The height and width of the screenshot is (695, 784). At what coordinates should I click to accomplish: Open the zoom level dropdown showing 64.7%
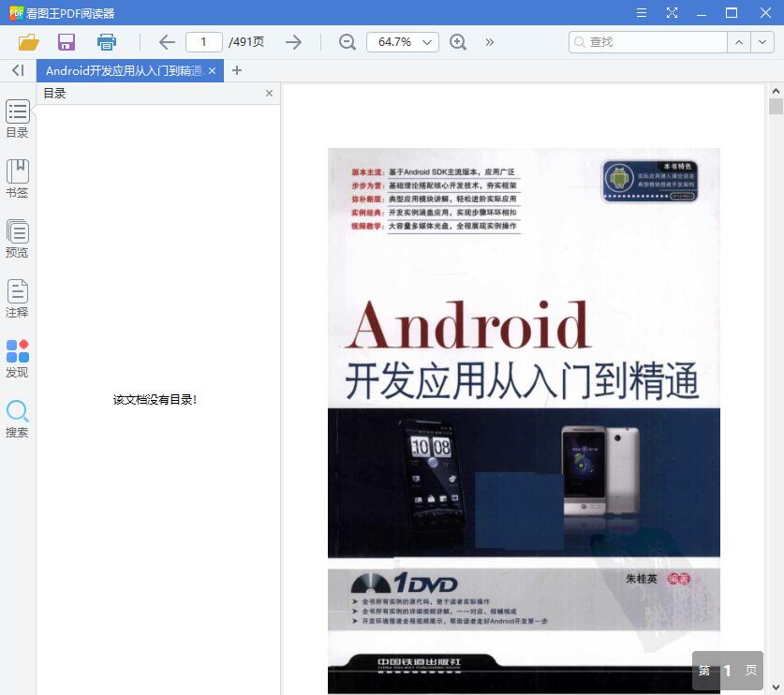point(402,41)
